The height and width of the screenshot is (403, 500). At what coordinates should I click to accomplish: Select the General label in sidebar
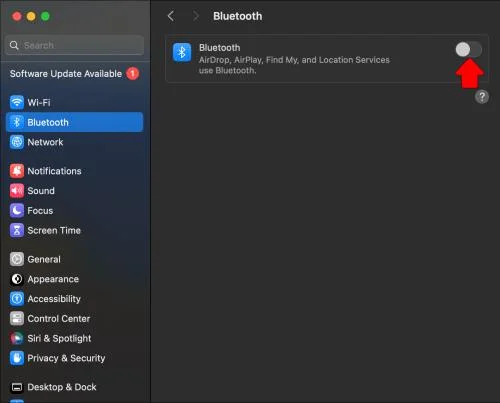coord(44,259)
